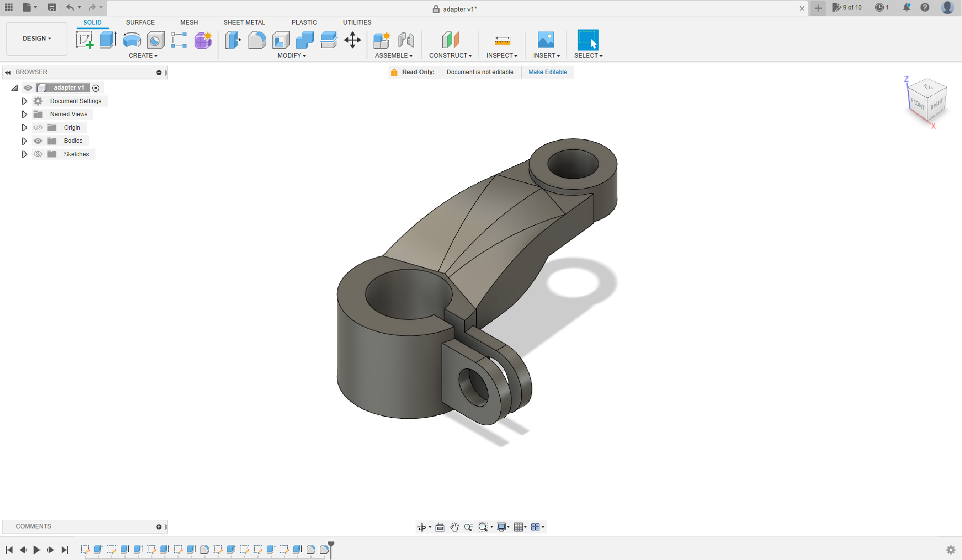Select the Extrude tool in Create

(108, 40)
